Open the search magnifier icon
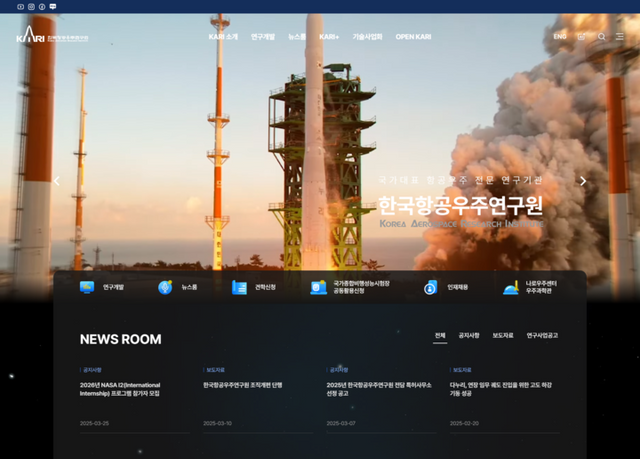Image resolution: width=640 pixels, height=459 pixels. 602,37
